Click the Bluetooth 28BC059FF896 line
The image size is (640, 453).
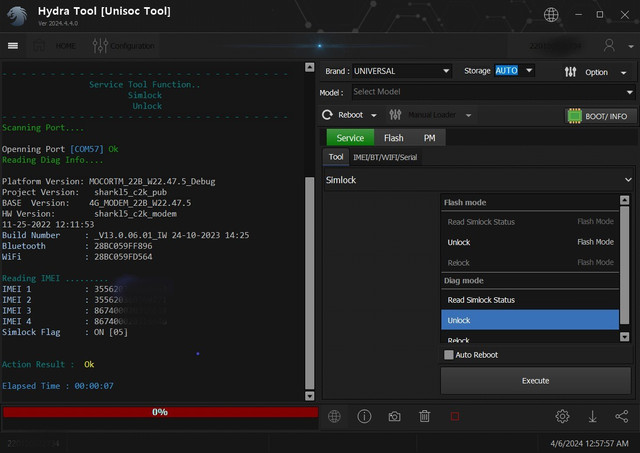click(x=77, y=246)
